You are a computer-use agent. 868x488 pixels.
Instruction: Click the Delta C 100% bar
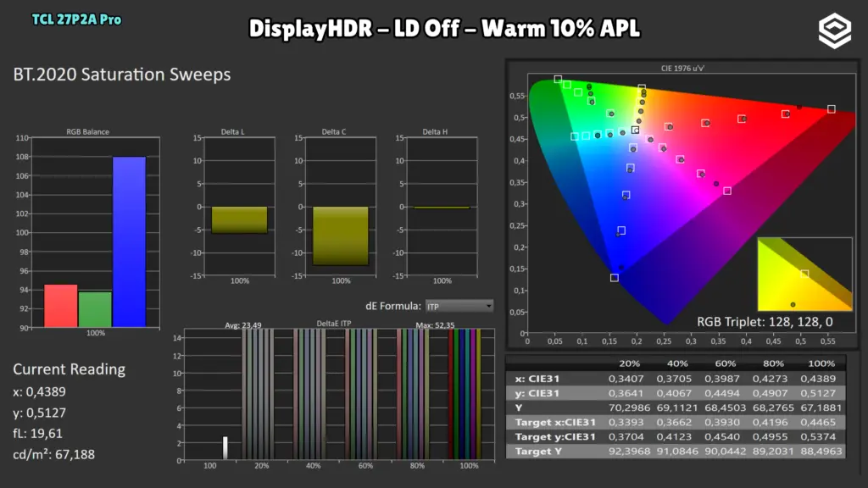point(341,236)
